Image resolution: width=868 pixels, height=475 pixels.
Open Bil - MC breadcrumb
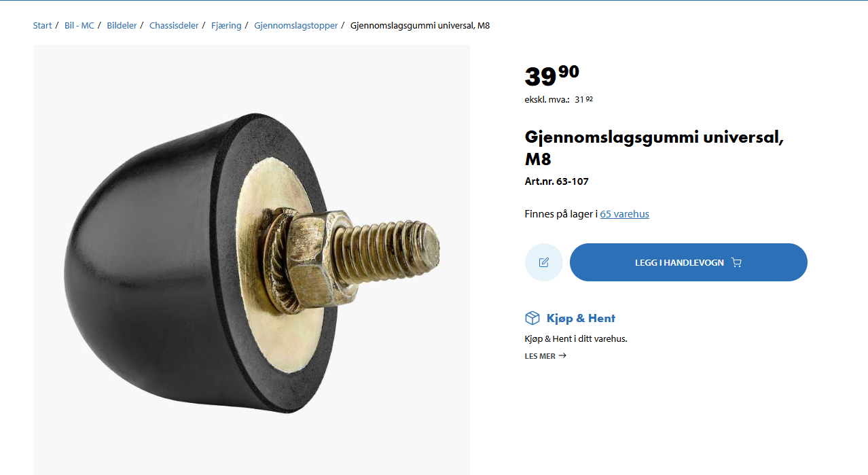(79, 26)
